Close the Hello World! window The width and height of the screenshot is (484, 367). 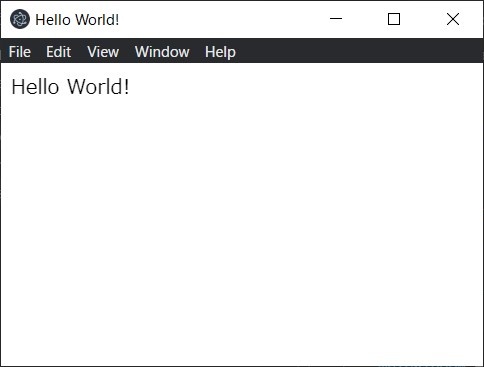pos(453,19)
